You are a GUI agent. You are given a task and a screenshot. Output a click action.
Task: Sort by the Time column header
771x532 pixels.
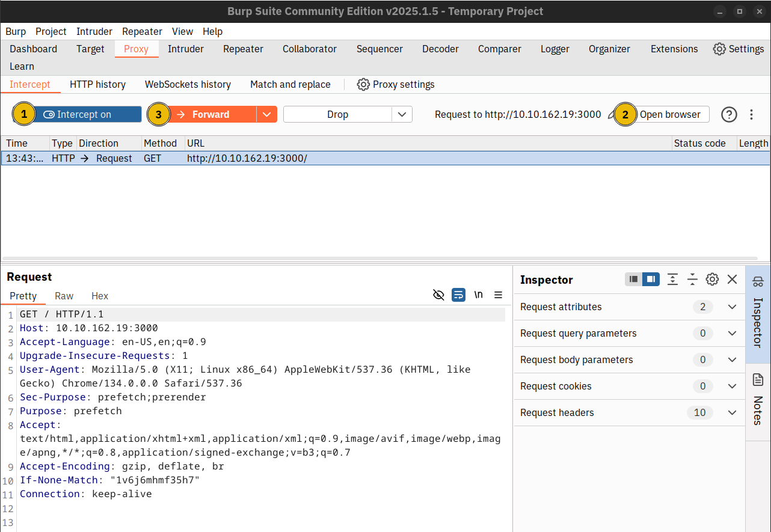[x=25, y=143]
